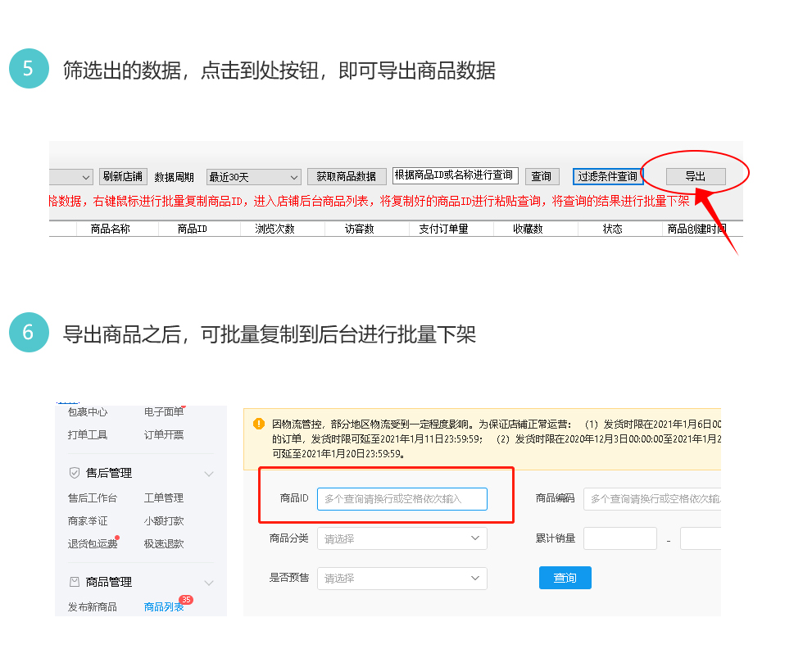Image resolution: width=803 pixels, height=672 pixels.
Task: Go to 售后工作台 menu item
Action: [92, 498]
